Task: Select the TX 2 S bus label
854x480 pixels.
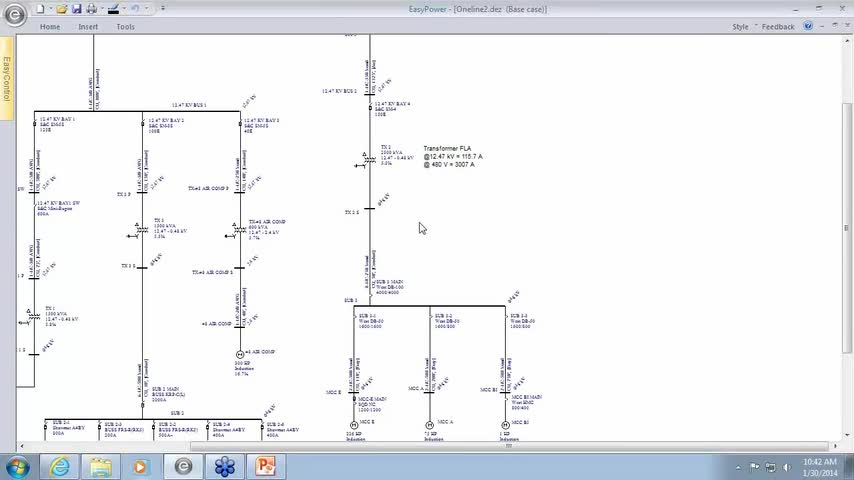Action: tap(352, 212)
